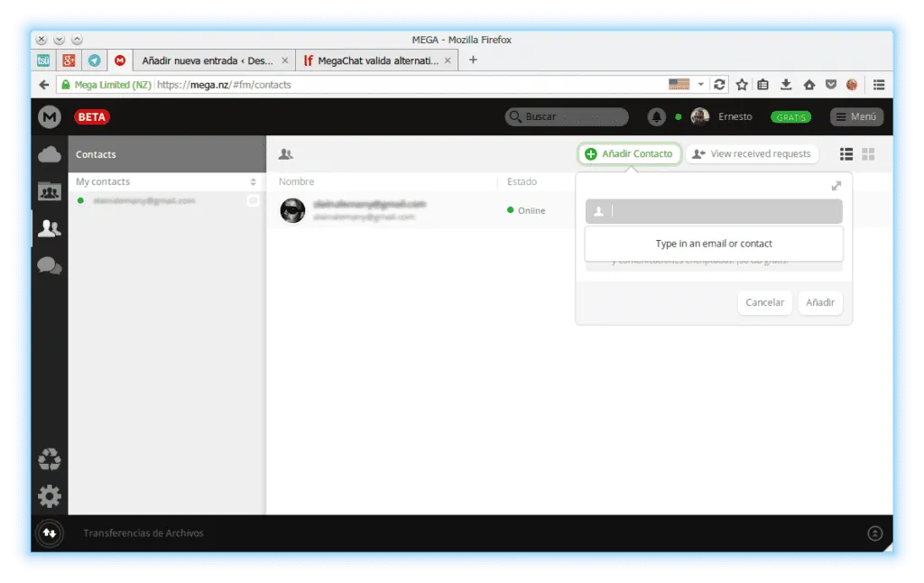Switch to grid thumbnail view

(868, 153)
